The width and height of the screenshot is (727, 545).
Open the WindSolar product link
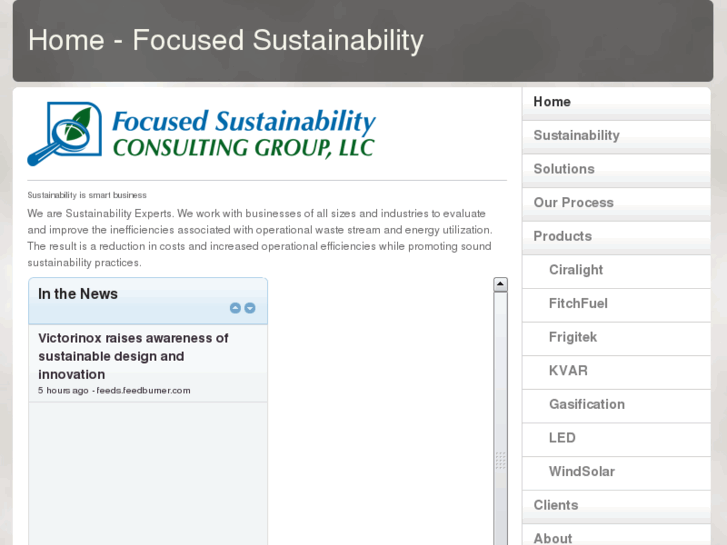pyautogui.click(x=582, y=472)
